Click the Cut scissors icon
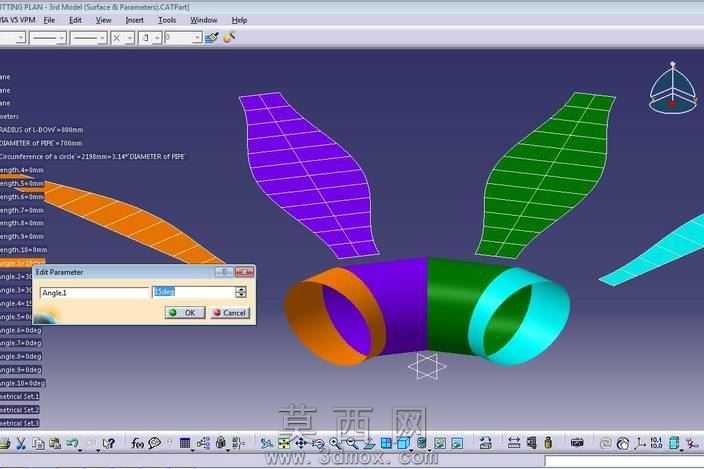Viewport: 704px width, 469px height. point(21,443)
